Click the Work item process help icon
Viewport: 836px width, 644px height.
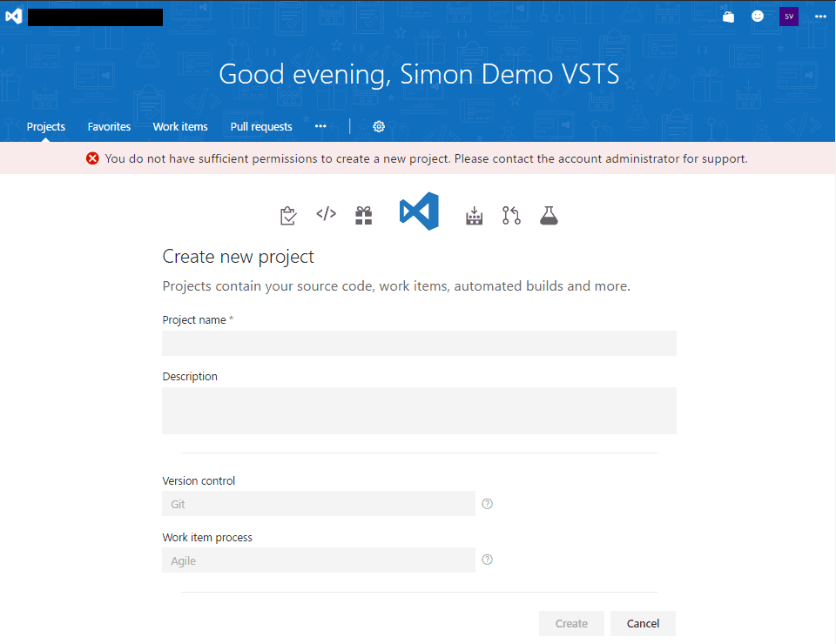tap(488, 560)
